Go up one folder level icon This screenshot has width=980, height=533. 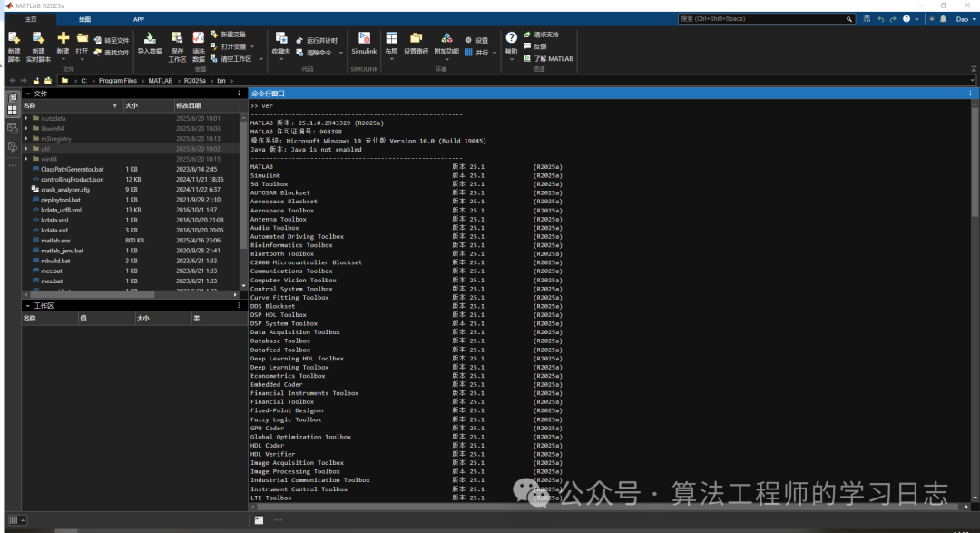click(35, 81)
